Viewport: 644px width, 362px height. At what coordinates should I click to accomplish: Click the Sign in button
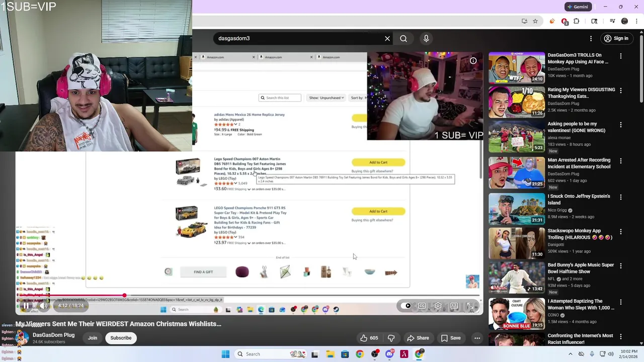616,38
